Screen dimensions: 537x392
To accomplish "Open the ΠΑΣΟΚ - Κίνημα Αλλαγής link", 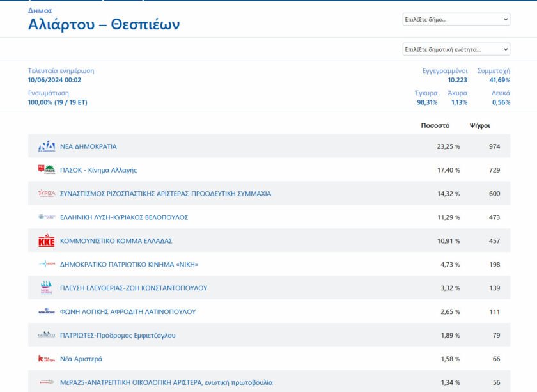I will pos(98,170).
